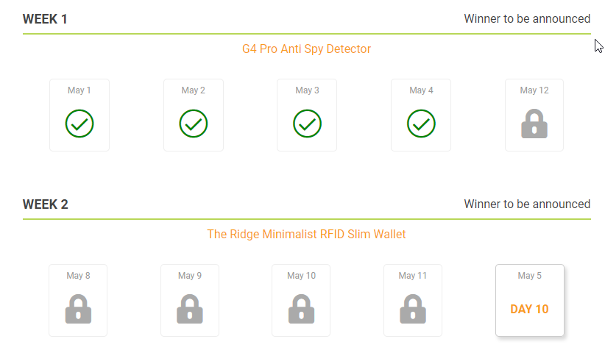
Task: Click the WEEK 1 heading
Action: [x=45, y=19]
